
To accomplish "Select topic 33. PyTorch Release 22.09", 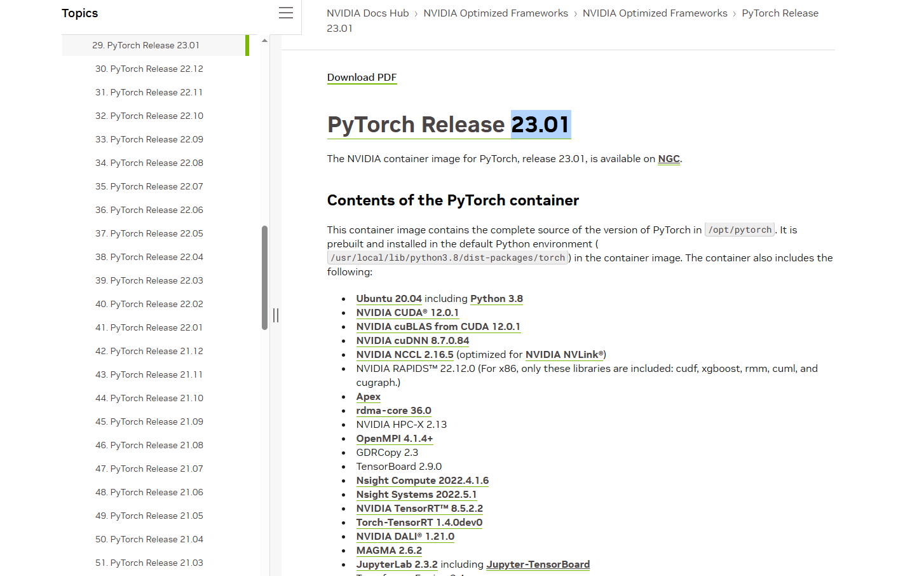I will tap(149, 139).
